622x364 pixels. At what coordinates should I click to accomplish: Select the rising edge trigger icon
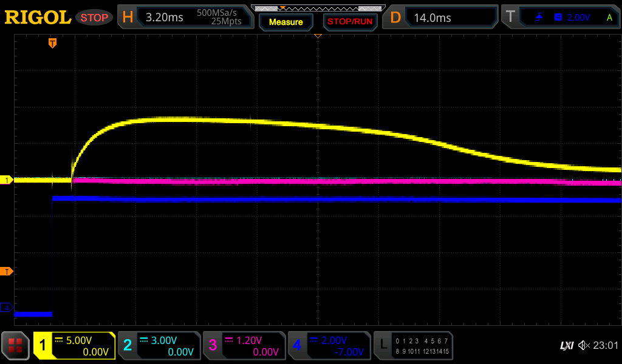click(539, 18)
